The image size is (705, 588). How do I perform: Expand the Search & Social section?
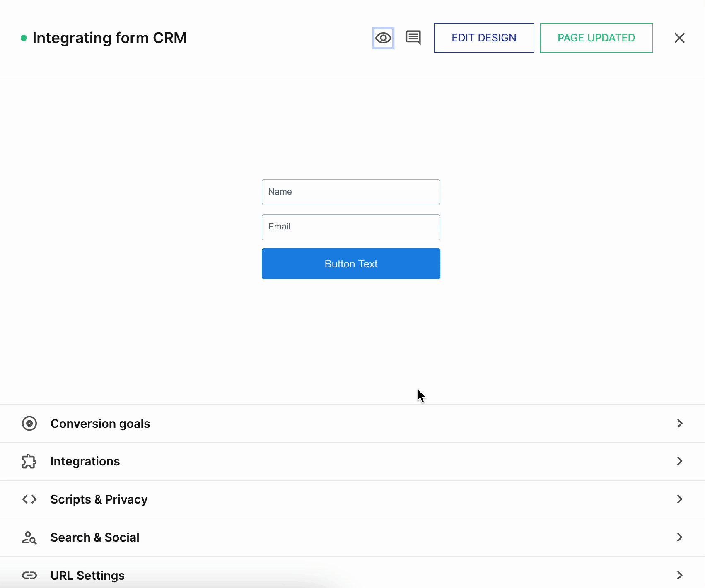(679, 537)
